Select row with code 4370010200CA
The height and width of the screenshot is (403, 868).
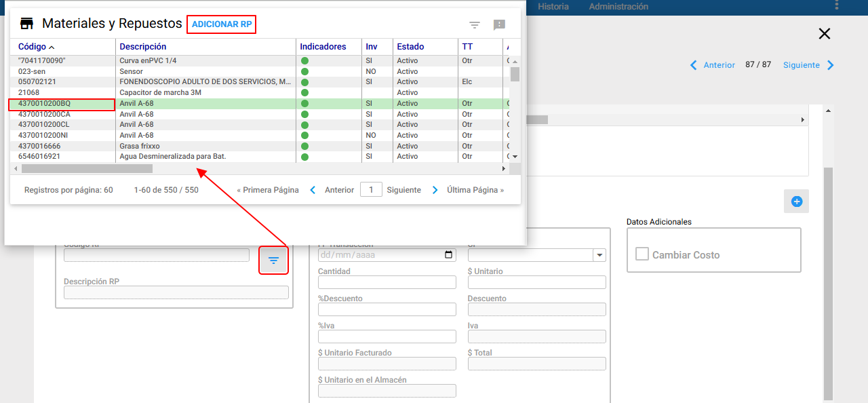260,114
